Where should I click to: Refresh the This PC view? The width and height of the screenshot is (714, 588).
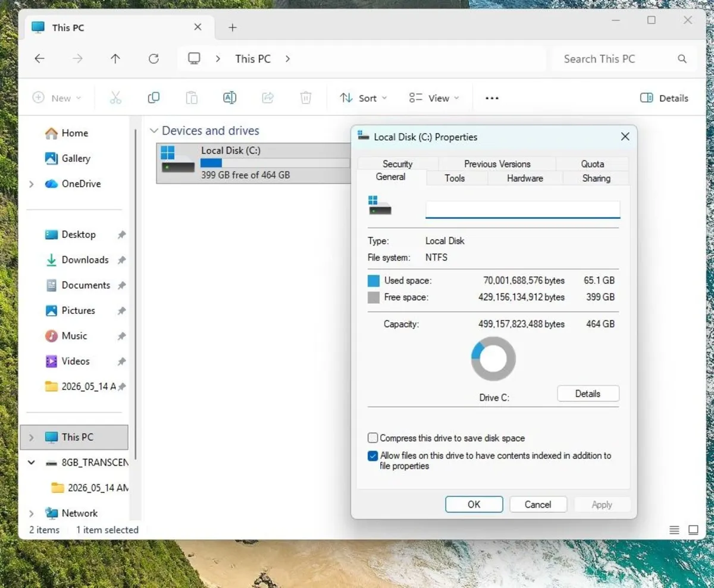pyautogui.click(x=154, y=59)
